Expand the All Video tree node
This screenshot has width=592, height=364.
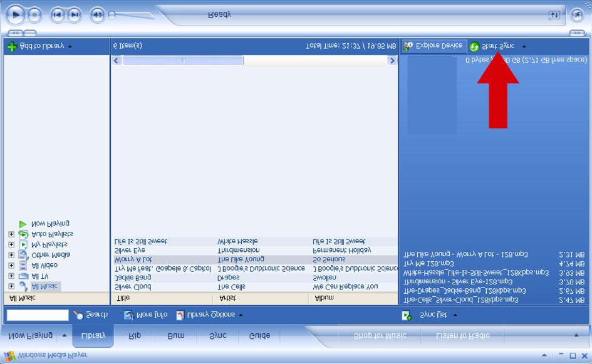point(11,266)
